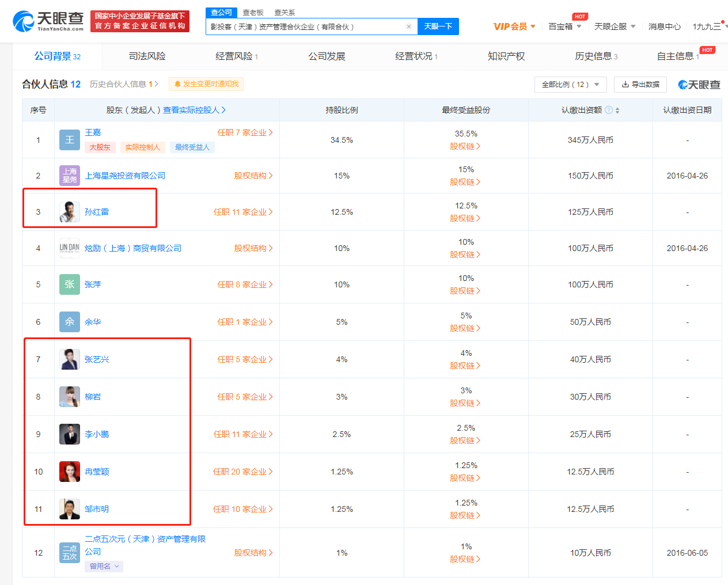This screenshot has height=585, width=728.
Task: Expand the 曾用名 former names tag
Action: [104, 567]
